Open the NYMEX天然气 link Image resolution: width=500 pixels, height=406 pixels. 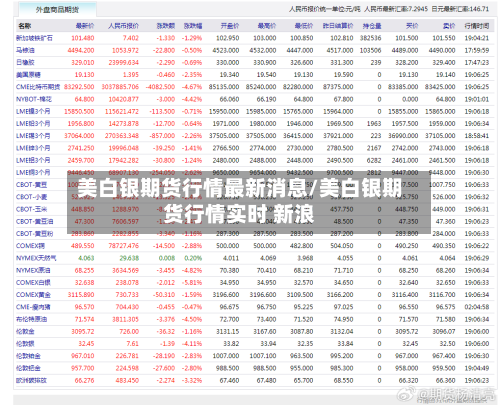[x=36, y=258]
